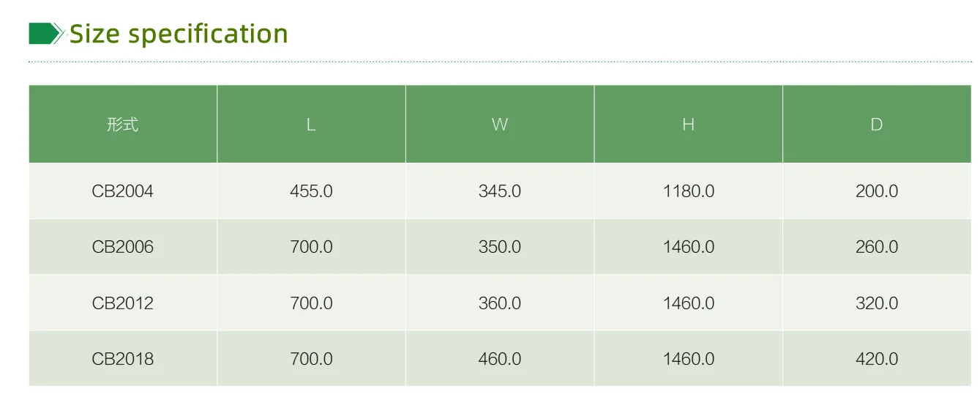This screenshot has width=980, height=403.
Task: Click the CB2012 model cell
Action: pos(122,303)
